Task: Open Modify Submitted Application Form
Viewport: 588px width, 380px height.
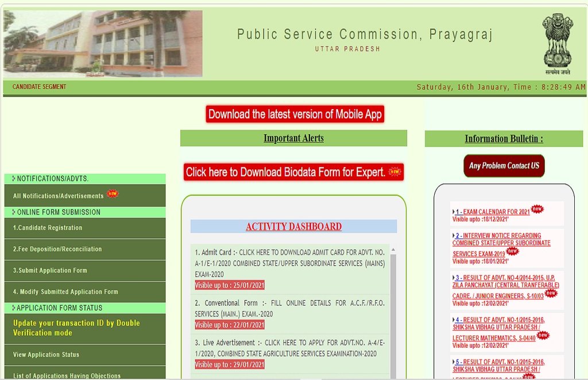Action: pyautogui.click(x=65, y=292)
